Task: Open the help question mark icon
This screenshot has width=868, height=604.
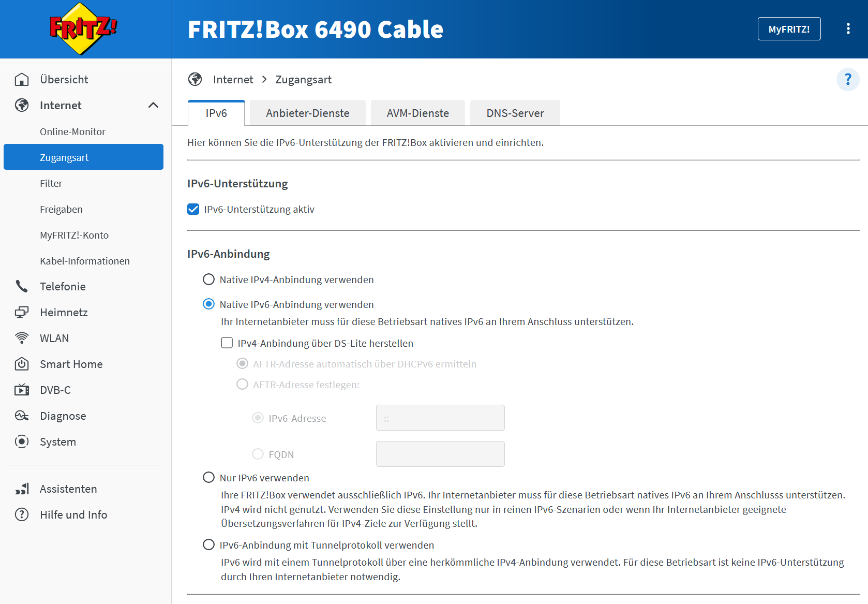Action: [x=847, y=79]
